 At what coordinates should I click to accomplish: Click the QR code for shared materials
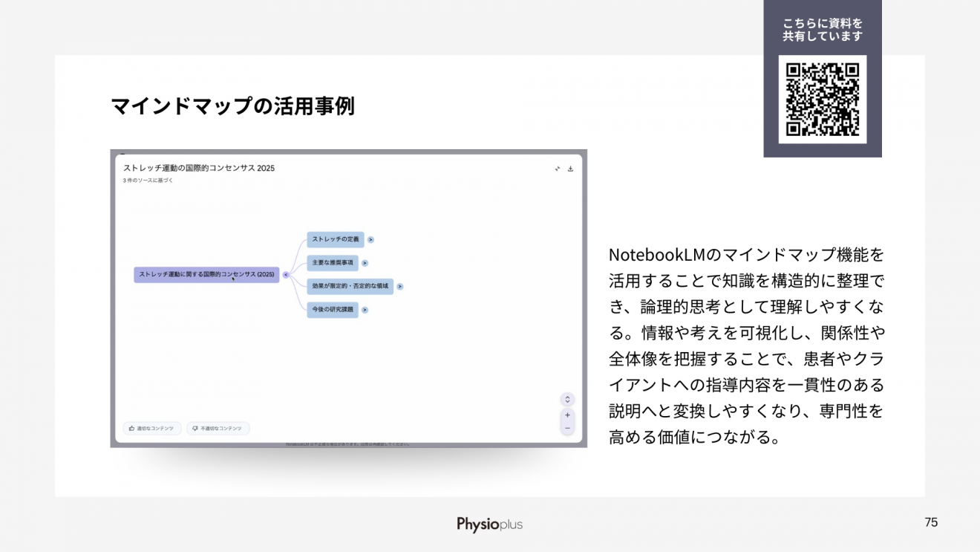(822, 99)
